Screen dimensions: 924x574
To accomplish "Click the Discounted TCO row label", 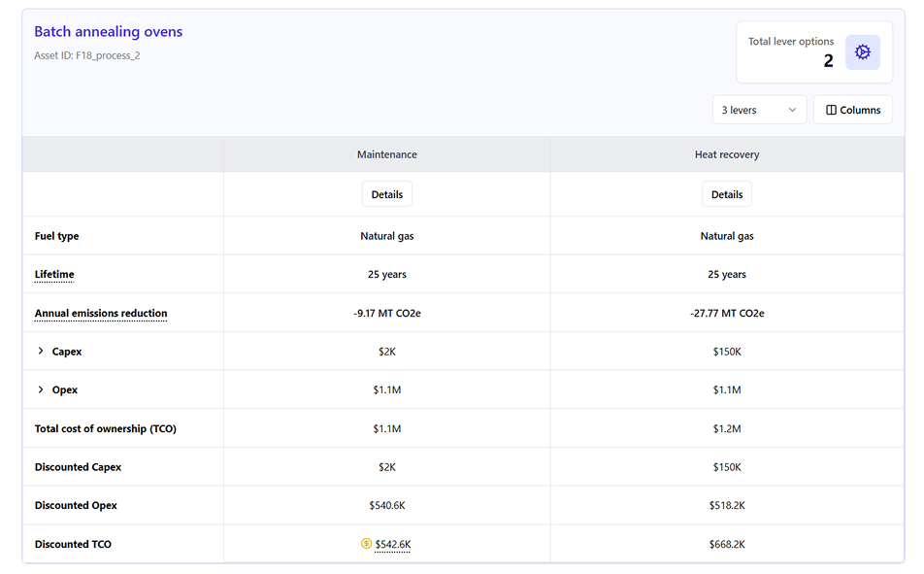I will [x=73, y=545].
